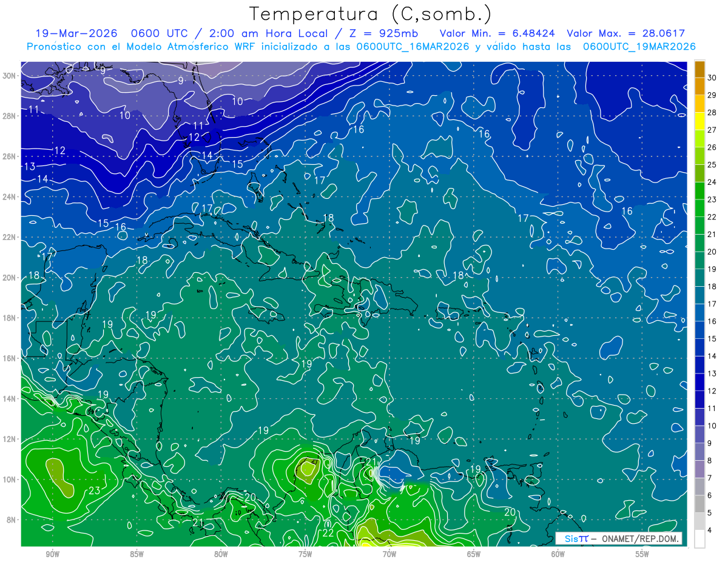This screenshot has height=562, width=728.
Task: Click the '22N' latitude axis label
Action: (x=9, y=237)
